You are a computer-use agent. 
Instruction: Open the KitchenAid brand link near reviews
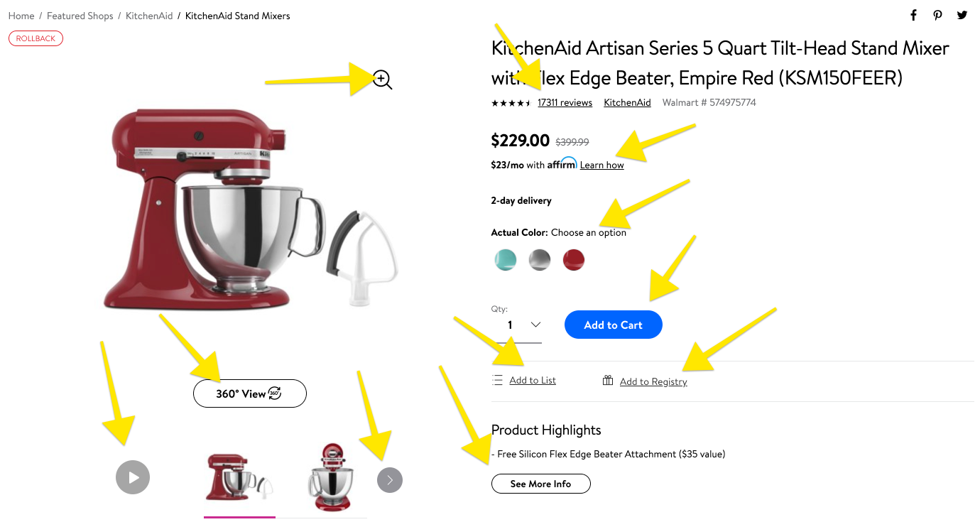(x=628, y=102)
